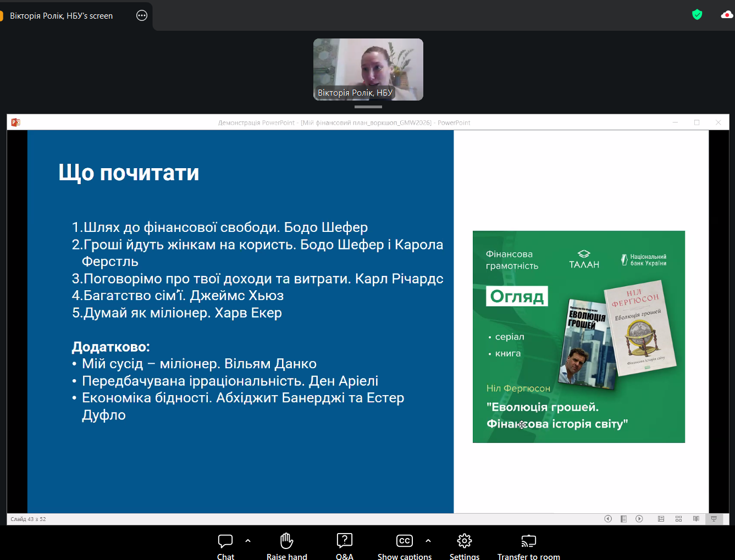Open screen share more options ellipsis
The width and height of the screenshot is (735, 560).
(142, 15)
